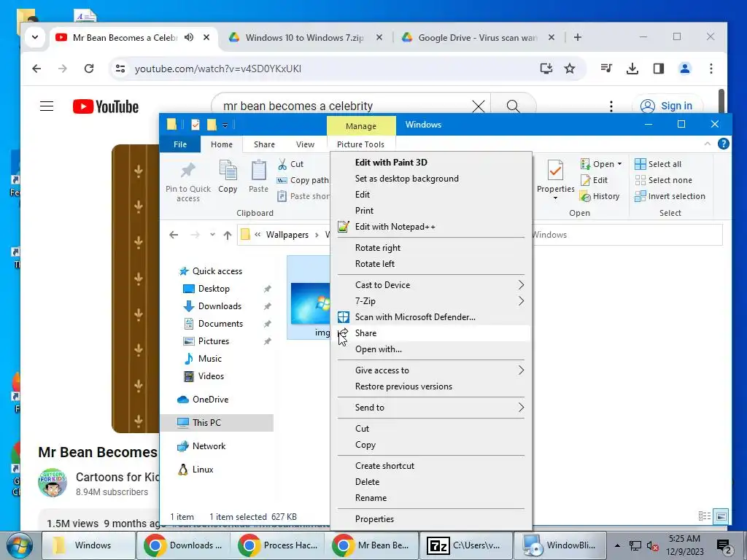Open YouTube hamburger guide menu
This screenshot has height=560, width=747.
coord(47,106)
